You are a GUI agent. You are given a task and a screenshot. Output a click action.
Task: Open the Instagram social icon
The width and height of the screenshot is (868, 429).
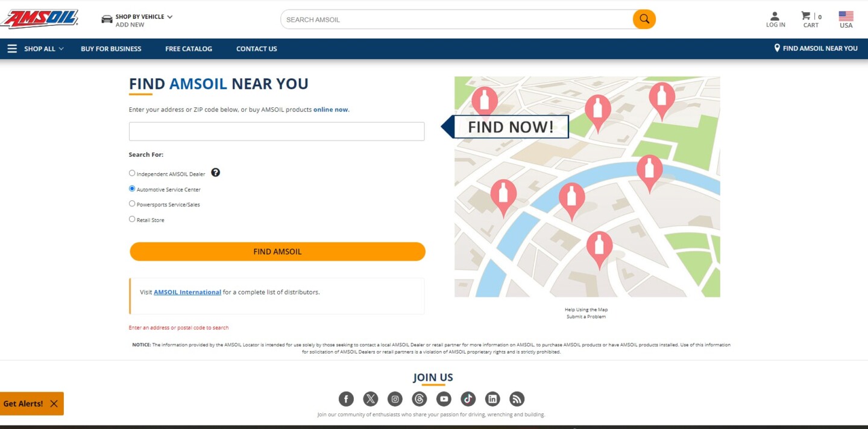(395, 399)
